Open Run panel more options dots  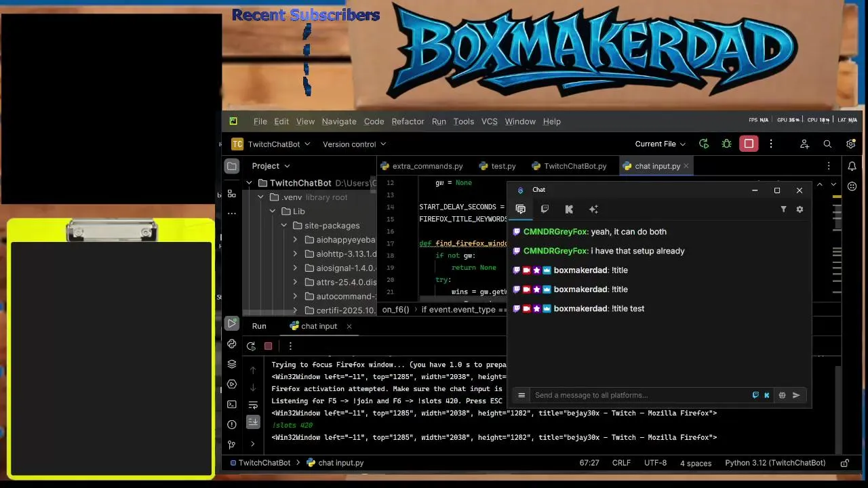(x=290, y=346)
